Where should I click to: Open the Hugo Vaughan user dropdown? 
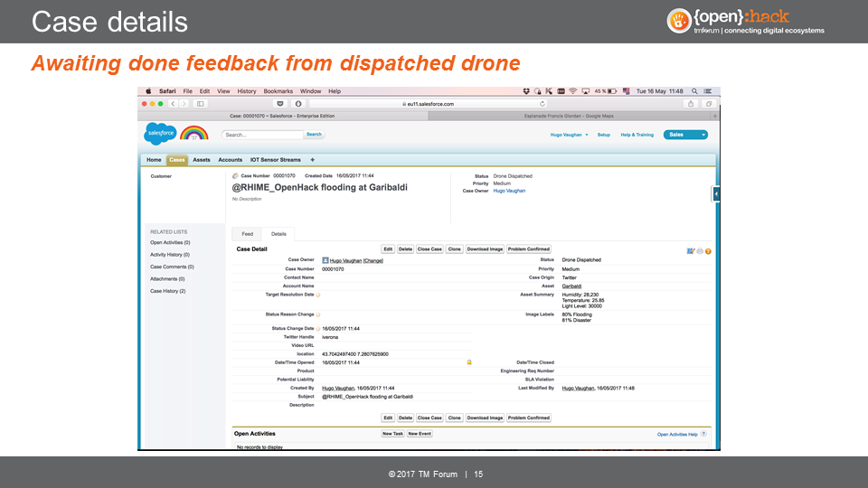tap(569, 135)
